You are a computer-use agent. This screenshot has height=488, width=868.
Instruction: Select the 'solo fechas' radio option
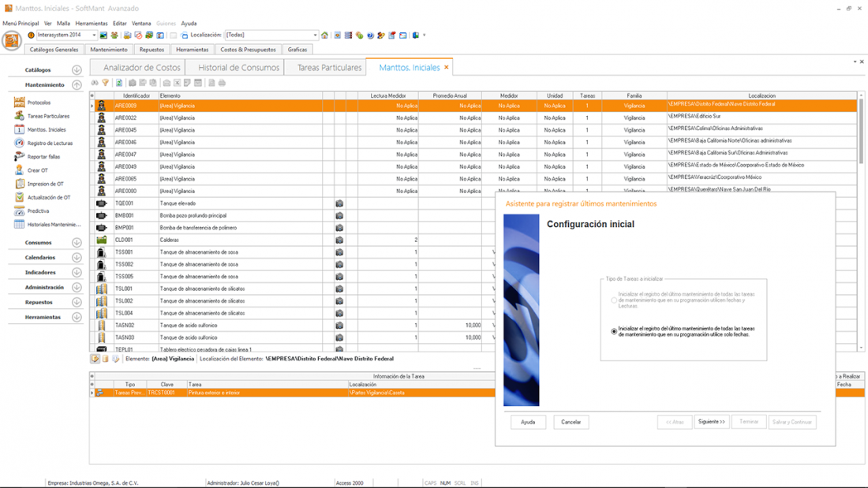coord(615,331)
